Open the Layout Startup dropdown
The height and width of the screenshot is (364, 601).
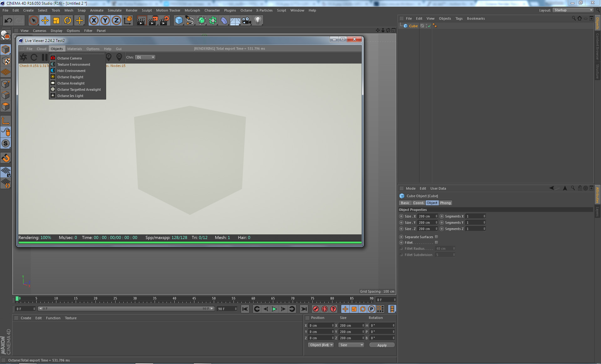pos(573,10)
